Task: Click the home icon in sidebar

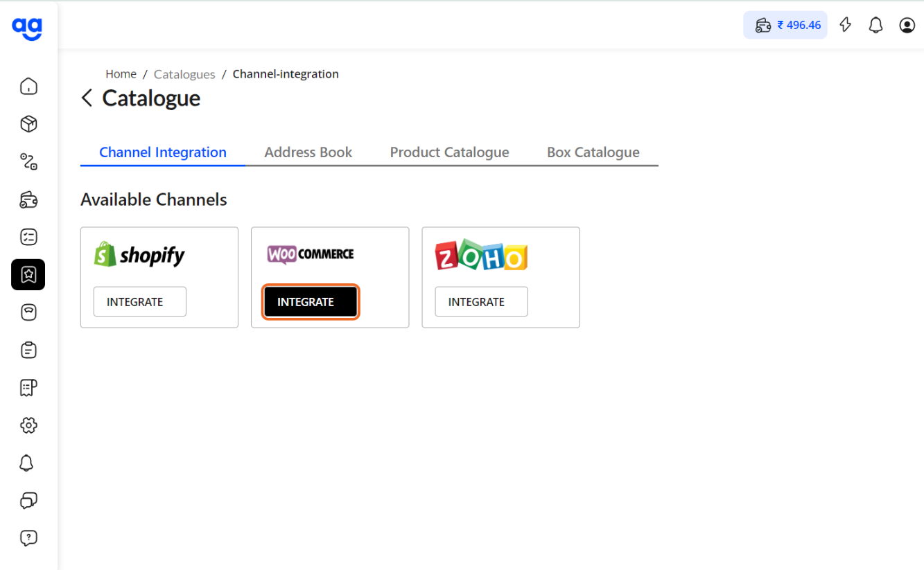Action: (28, 87)
